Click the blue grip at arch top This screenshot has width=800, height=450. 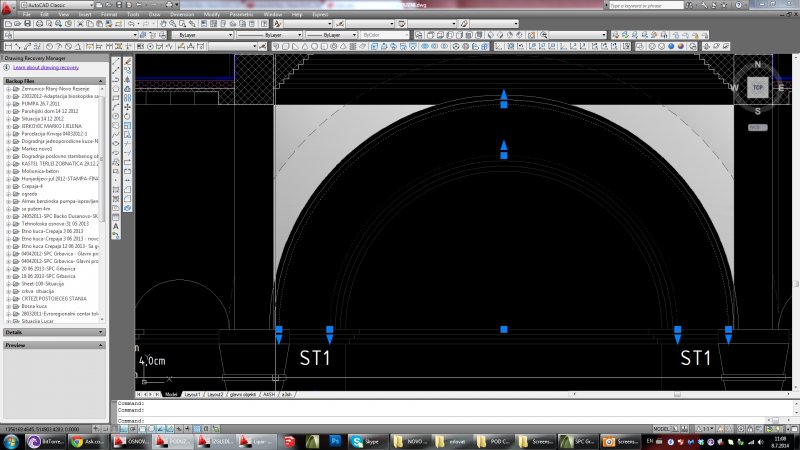[x=504, y=102]
